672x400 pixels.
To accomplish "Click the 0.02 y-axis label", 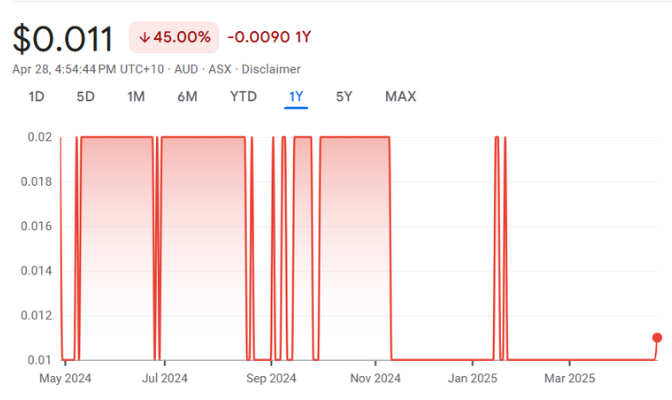I will coord(40,137).
